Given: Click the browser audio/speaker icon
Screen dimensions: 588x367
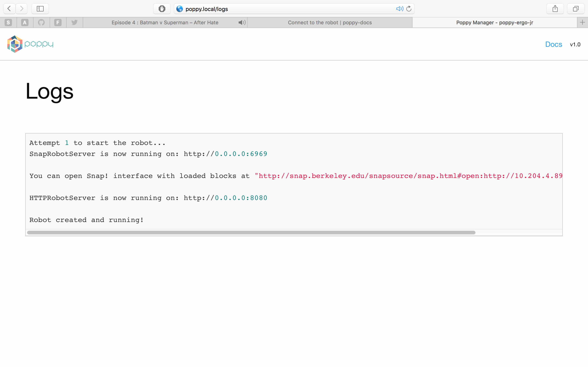Looking at the screenshot, I should click(x=399, y=8).
